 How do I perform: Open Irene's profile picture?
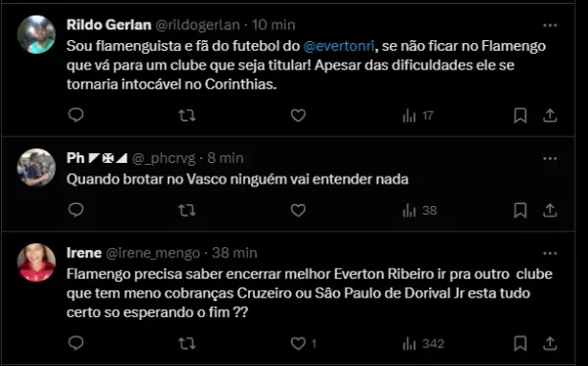36,262
